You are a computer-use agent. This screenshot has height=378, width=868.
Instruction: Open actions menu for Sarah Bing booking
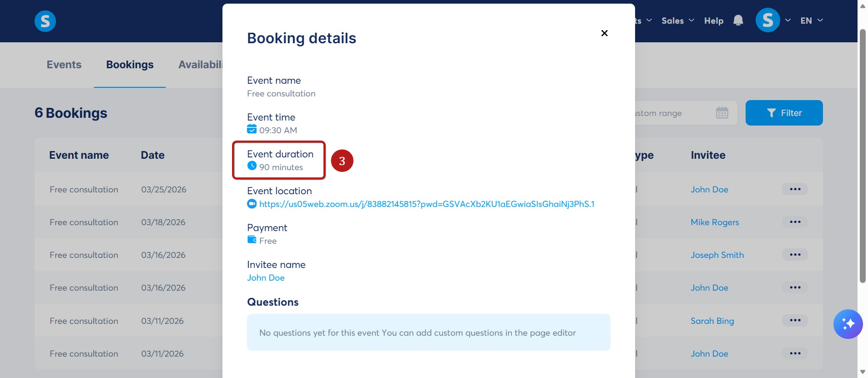795,321
